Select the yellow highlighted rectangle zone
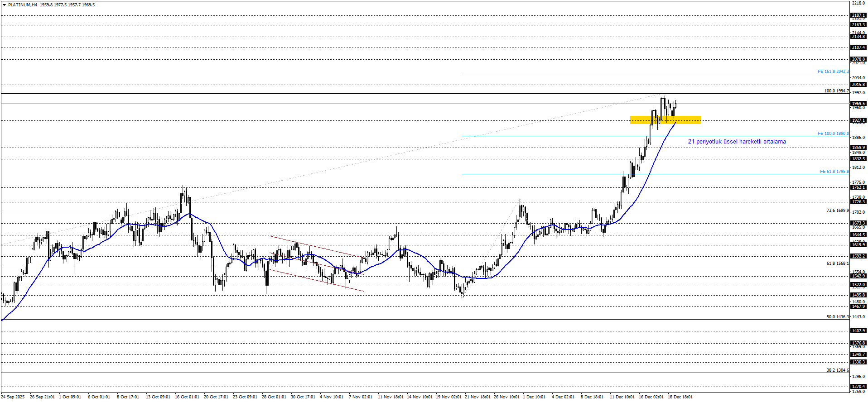Image resolution: width=868 pixels, height=402 pixels. pyautogui.click(x=665, y=120)
